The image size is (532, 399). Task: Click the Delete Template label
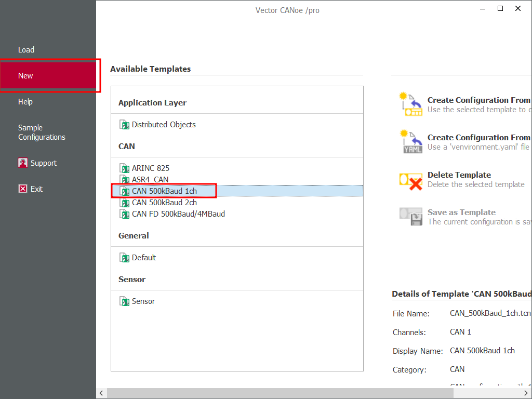pyautogui.click(x=459, y=175)
